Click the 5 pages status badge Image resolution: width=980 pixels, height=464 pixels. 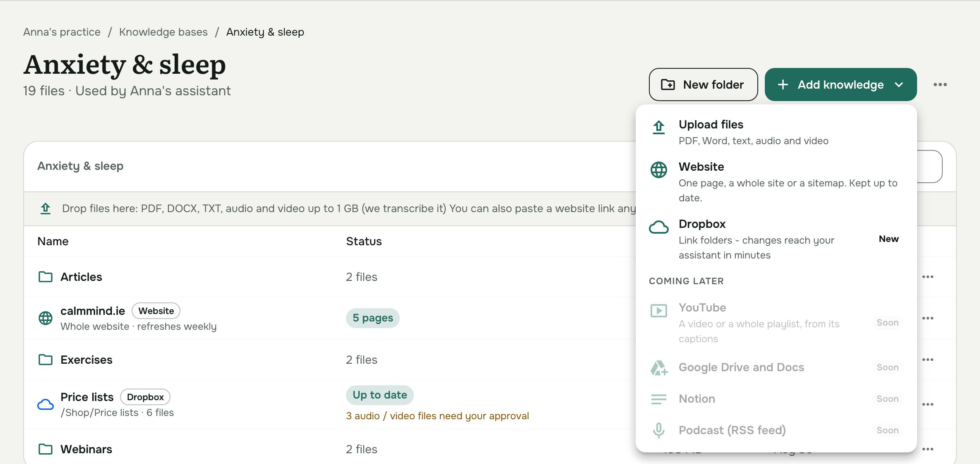point(372,318)
